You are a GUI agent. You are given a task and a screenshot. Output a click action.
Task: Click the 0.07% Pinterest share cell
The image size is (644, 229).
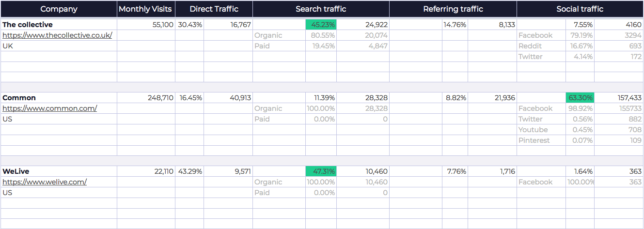click(x=580, y=140)
